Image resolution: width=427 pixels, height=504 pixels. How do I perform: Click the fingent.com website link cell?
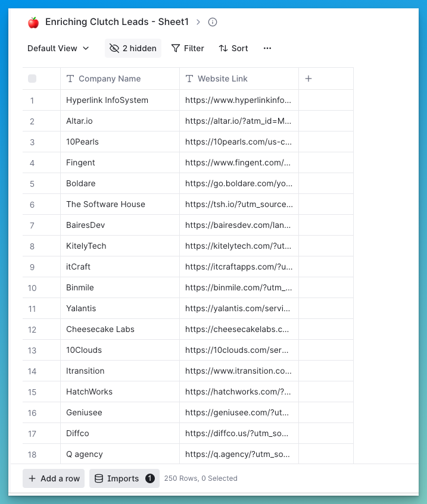(239, 162)
